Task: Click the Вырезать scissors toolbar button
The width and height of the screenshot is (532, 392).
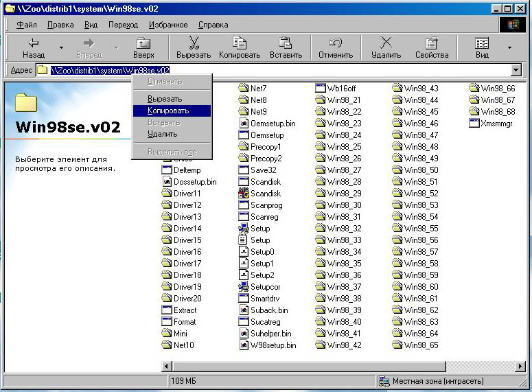Action: point(194,47)
